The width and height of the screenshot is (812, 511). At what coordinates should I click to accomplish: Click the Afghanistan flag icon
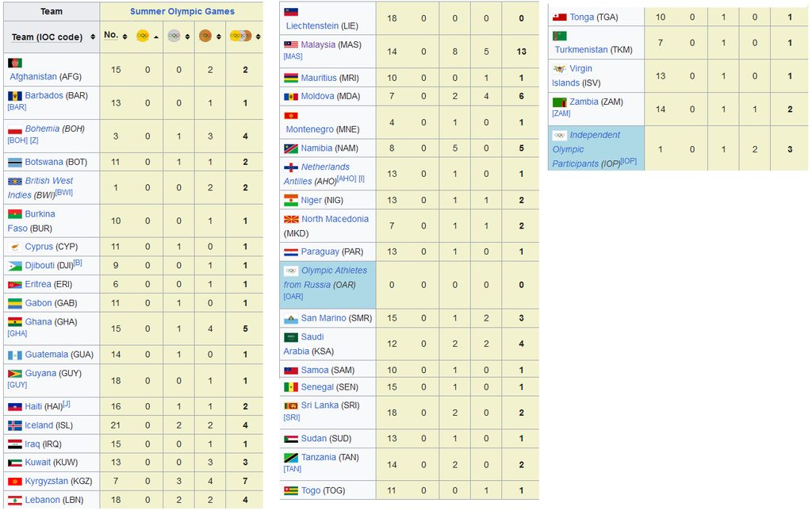(x=15, y=63)
